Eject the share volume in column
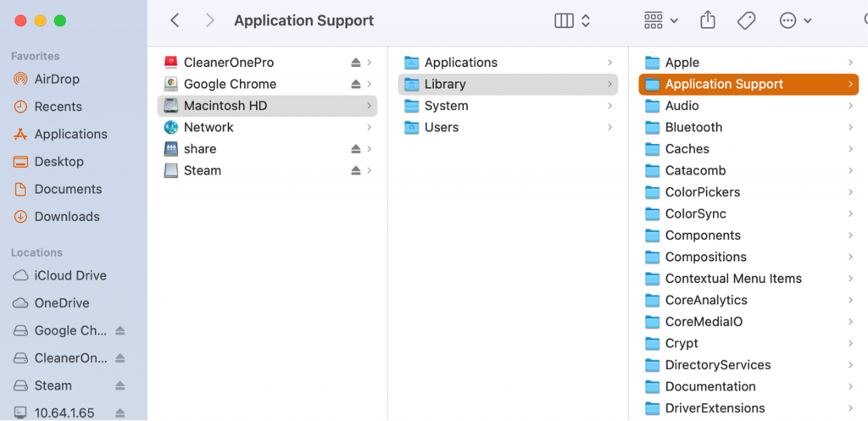The width and height of the screenshot is (868, 421). 356,149
